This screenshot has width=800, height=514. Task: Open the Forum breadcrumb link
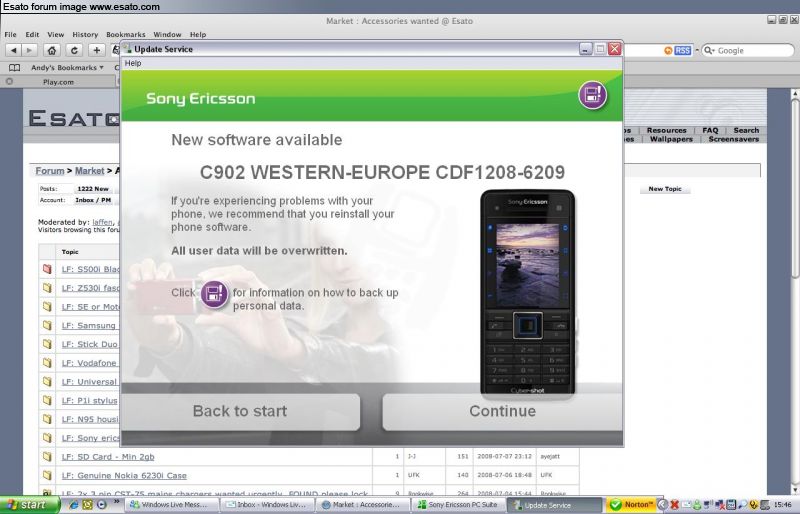click(x=49, y=170)
